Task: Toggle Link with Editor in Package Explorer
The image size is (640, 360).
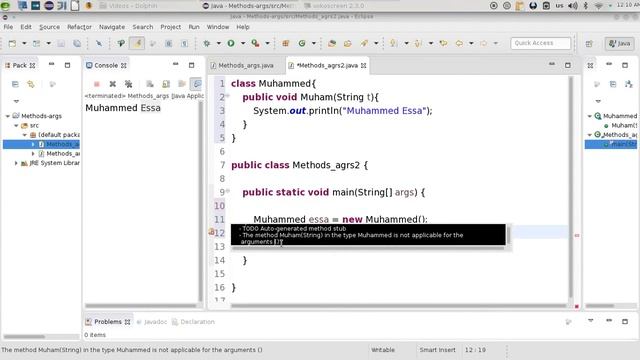Action: 31,84
